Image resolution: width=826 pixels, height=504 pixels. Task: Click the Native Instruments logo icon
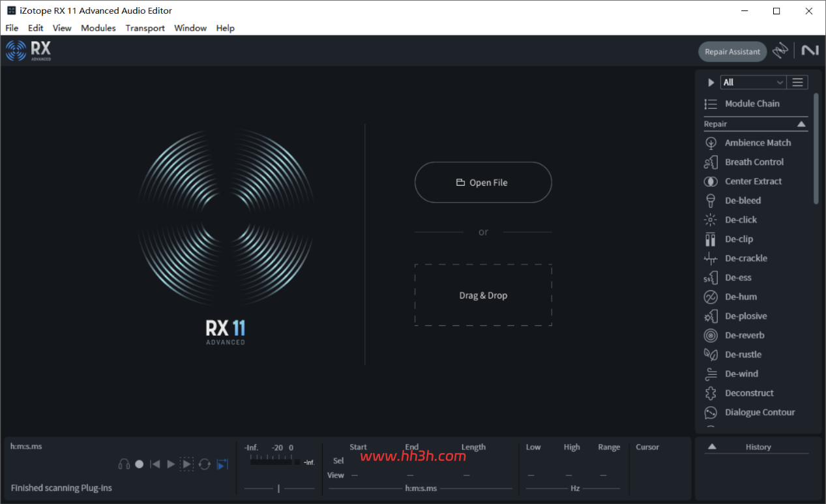coord(810,51)
